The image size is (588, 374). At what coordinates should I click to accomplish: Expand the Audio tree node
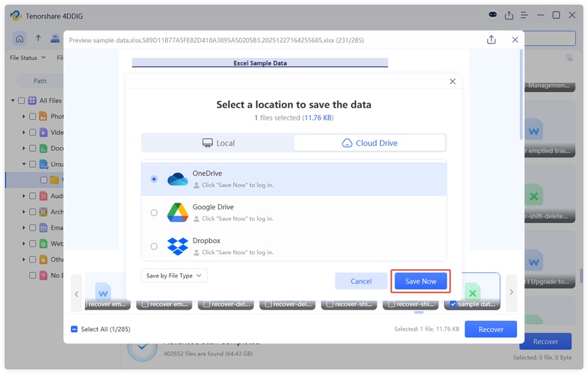[x=24, y=196]
